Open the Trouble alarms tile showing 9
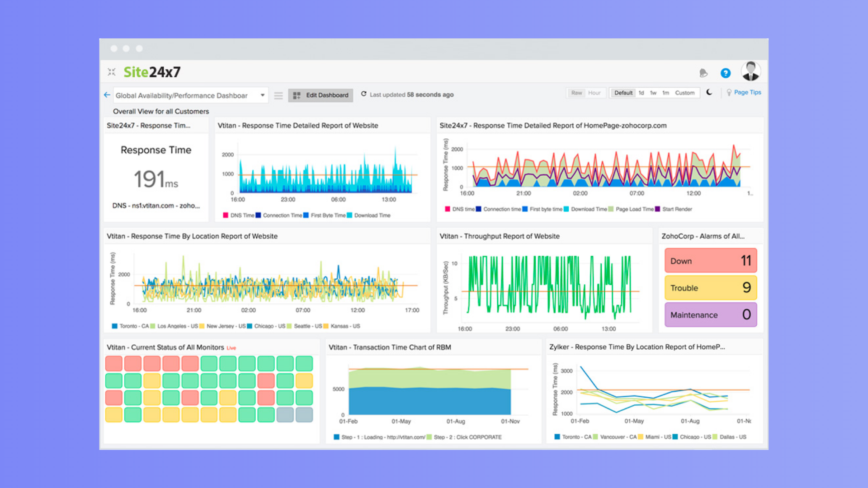 (711, 287)
